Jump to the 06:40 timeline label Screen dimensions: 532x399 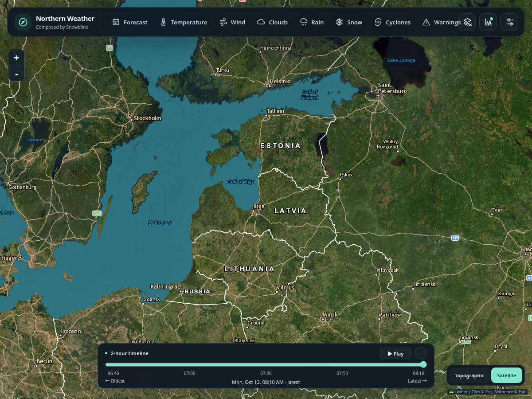[113, 373]
